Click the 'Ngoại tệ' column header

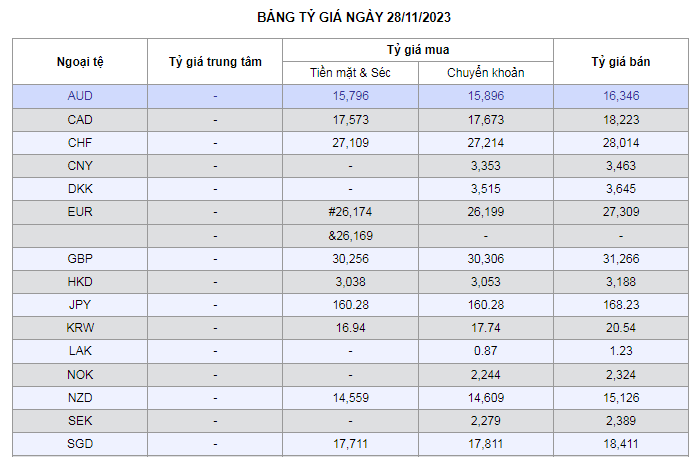pos(80,62)
